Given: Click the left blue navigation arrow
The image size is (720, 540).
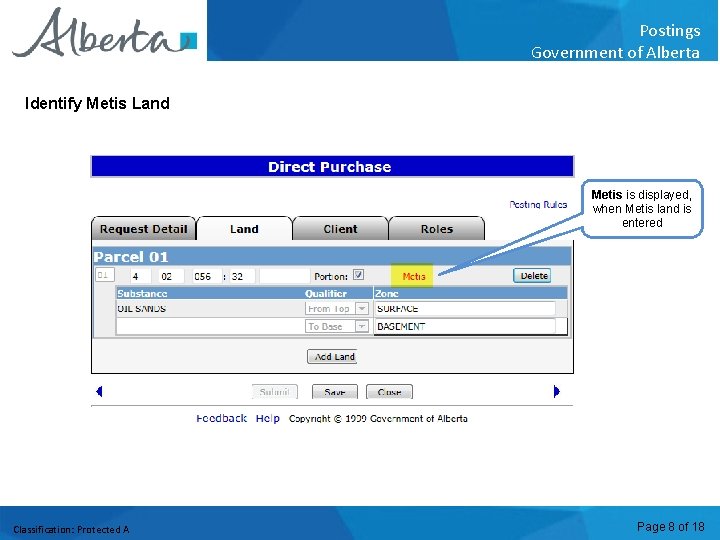Looking at the screenshot, I should click(99, 391).
